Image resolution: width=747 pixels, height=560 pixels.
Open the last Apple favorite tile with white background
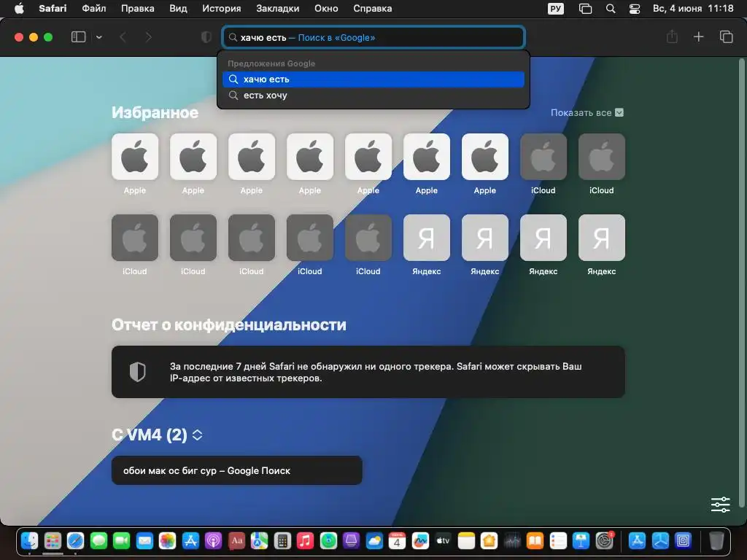pos(485,157)
